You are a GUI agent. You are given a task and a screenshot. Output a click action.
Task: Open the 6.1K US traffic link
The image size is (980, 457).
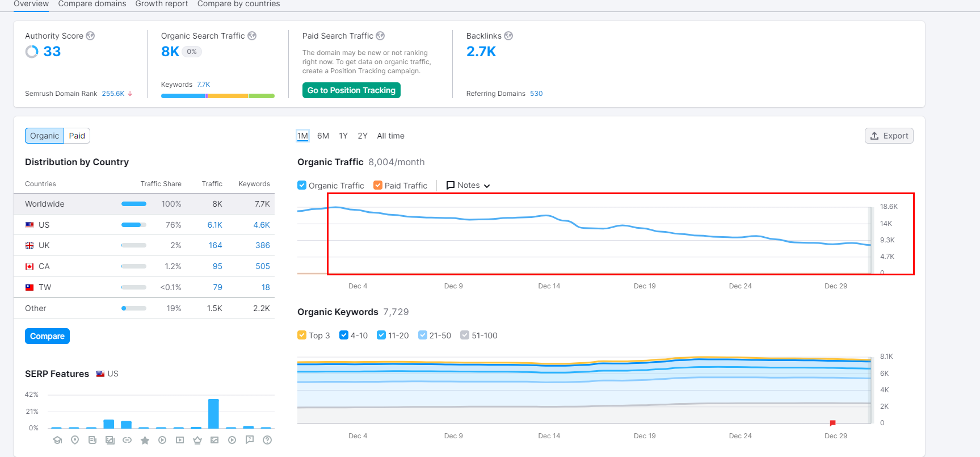(214, 225)
